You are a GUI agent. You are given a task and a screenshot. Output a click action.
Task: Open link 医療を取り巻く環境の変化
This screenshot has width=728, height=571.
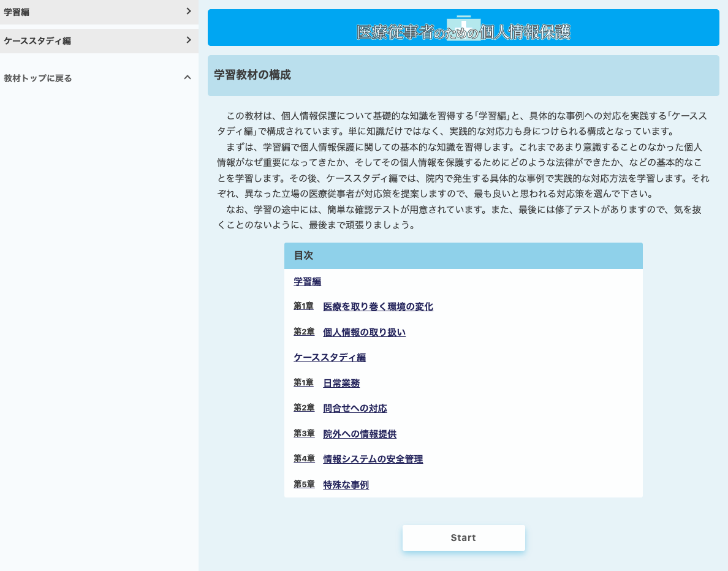[378, 307]
